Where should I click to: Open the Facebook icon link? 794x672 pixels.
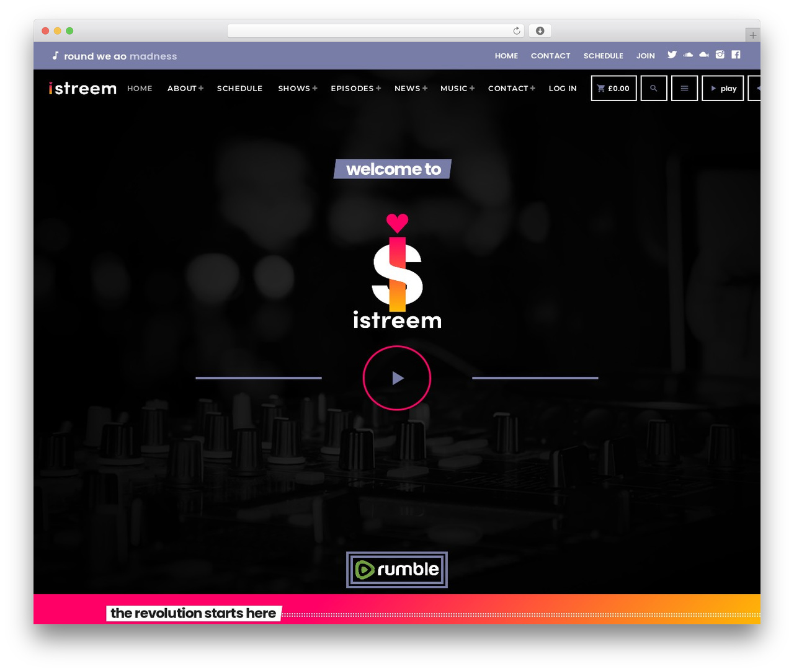click(736, 55)
